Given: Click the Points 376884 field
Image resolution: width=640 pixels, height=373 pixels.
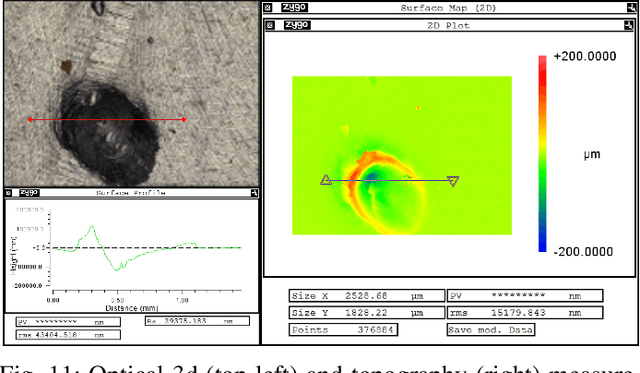Looking at the screenshot, I should pyautogui.click(x=343, y=330).
